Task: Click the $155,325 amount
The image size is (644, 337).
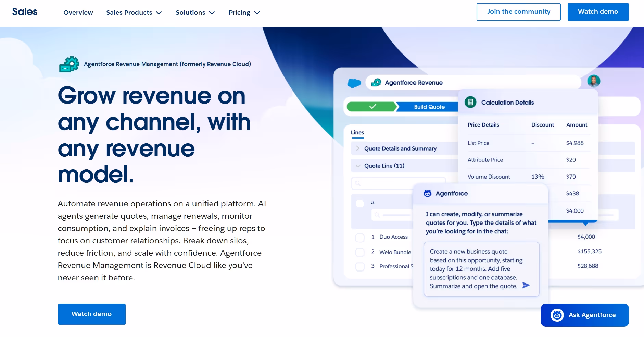Action: click(589, 251)
